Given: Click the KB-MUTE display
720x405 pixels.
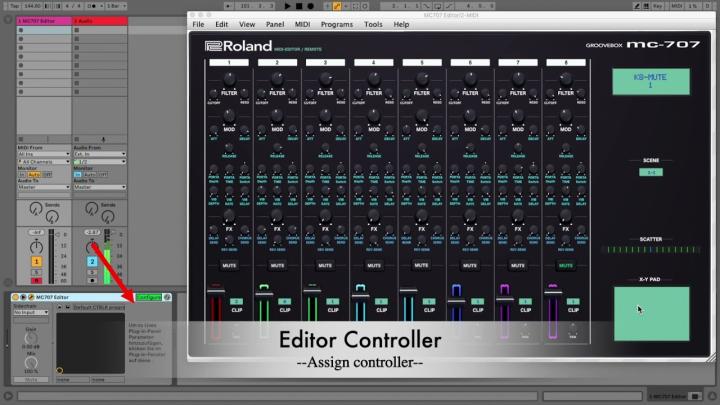Looking at the screenshot, I should click(x=651, y=82).
